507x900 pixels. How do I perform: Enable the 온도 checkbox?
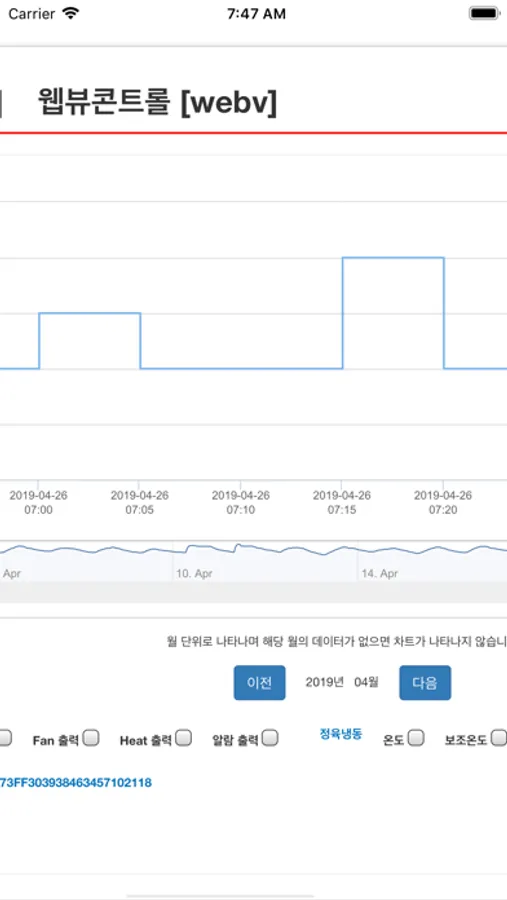[416, 738]
